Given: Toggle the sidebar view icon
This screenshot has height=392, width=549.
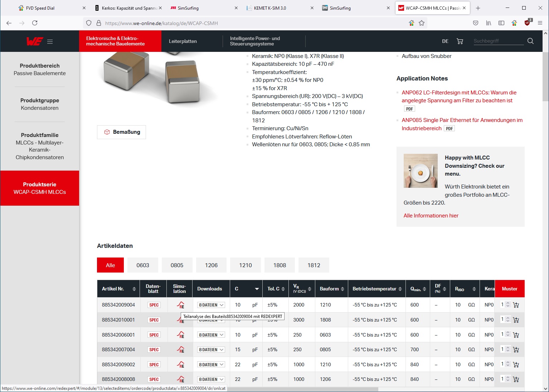Looking at the screenshot, I should [501, 23].
